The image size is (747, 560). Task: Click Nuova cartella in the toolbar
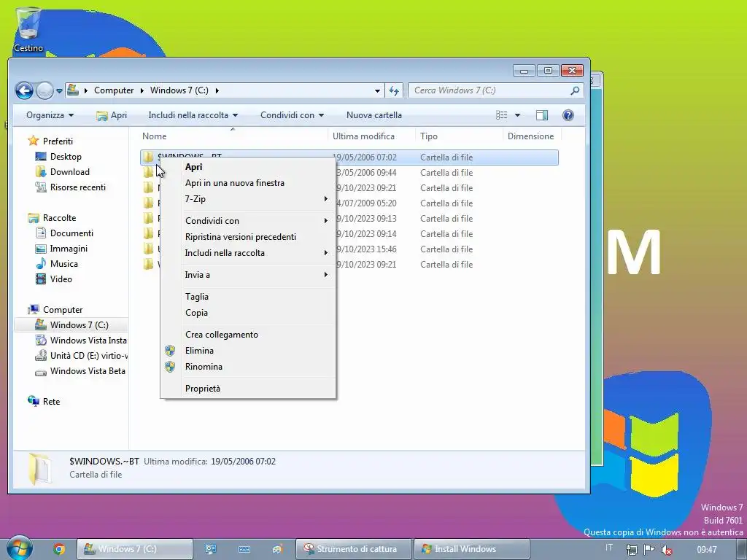click(374, 115)
